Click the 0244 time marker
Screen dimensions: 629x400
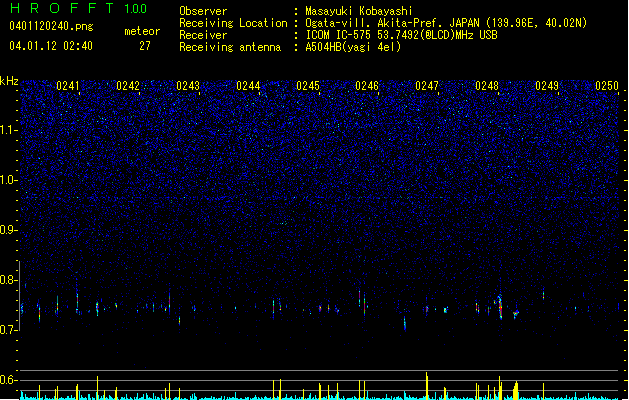click(x=248, y=85)
